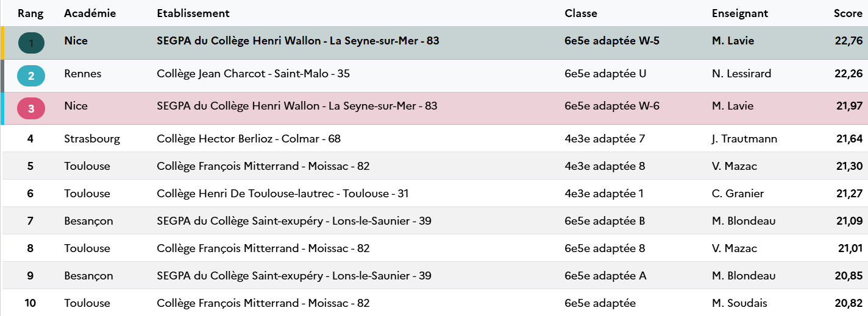Click the Classe column header

[581, 13]
